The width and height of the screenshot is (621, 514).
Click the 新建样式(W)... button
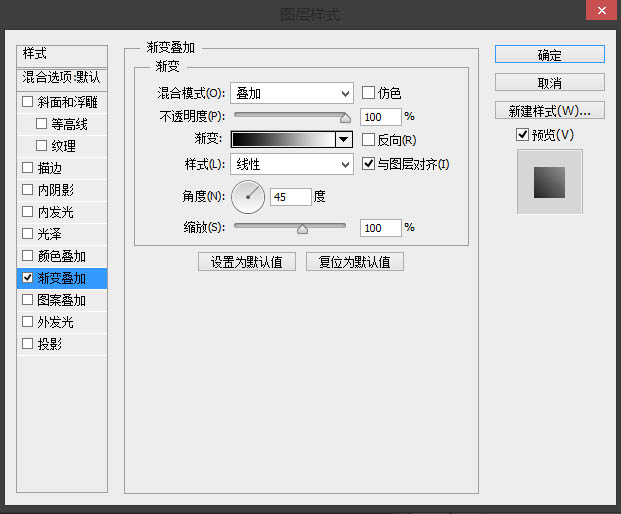coord(550,110)
